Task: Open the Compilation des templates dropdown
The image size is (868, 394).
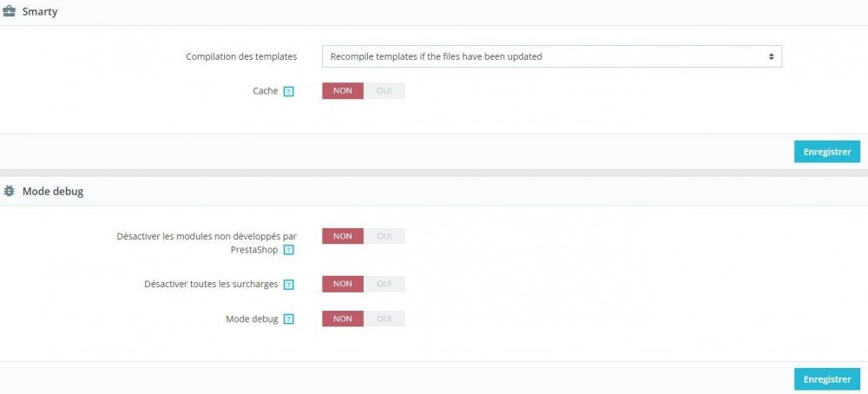Action: point(551,56)
